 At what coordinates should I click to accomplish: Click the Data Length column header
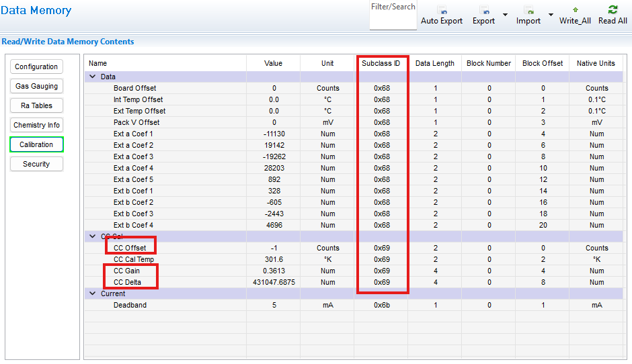click(x=435, y=63)
